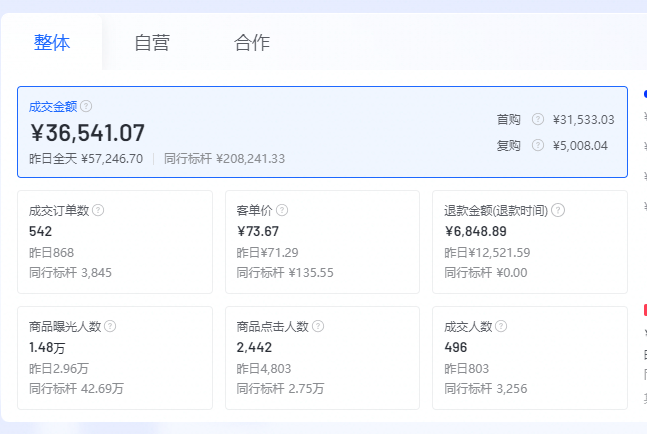Click help icon next to 退款金额(退款时间)
The height and width of the screenshot is (434, 647).
[558, 210]
